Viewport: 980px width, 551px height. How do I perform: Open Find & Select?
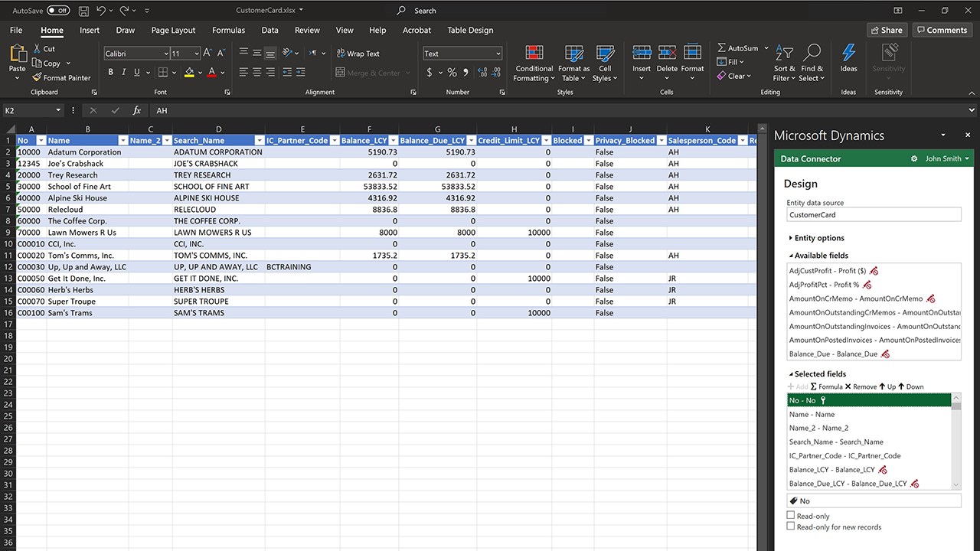tap(812, 64)
